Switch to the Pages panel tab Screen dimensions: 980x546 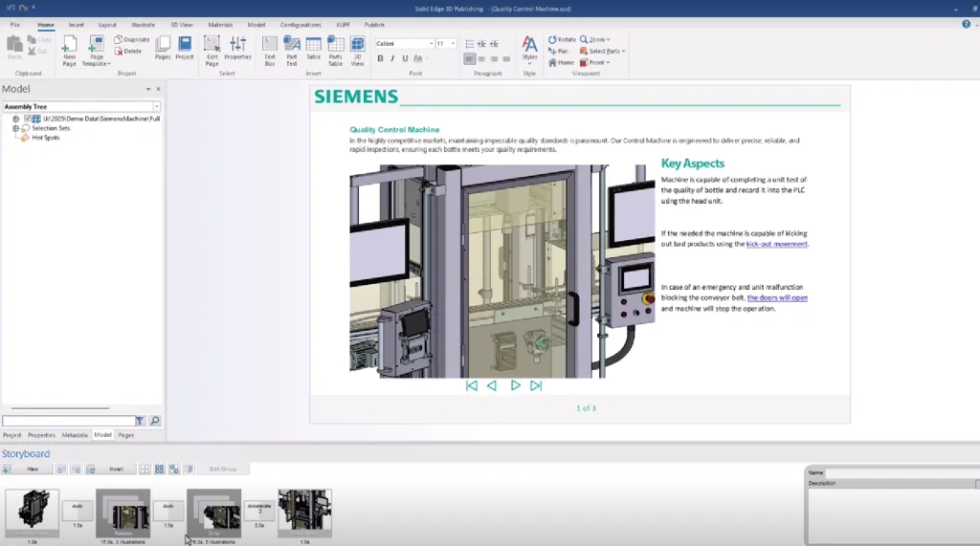coord(125,435)
